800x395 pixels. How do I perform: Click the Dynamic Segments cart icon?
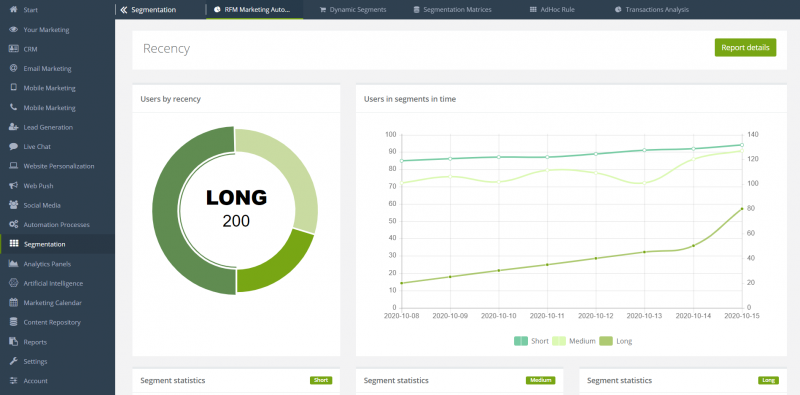click(322, 10)
